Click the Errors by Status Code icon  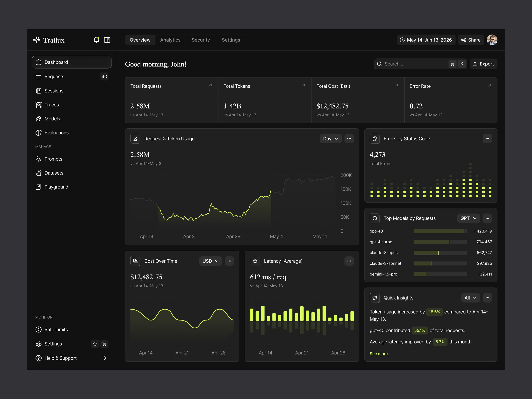pos(375,139)
